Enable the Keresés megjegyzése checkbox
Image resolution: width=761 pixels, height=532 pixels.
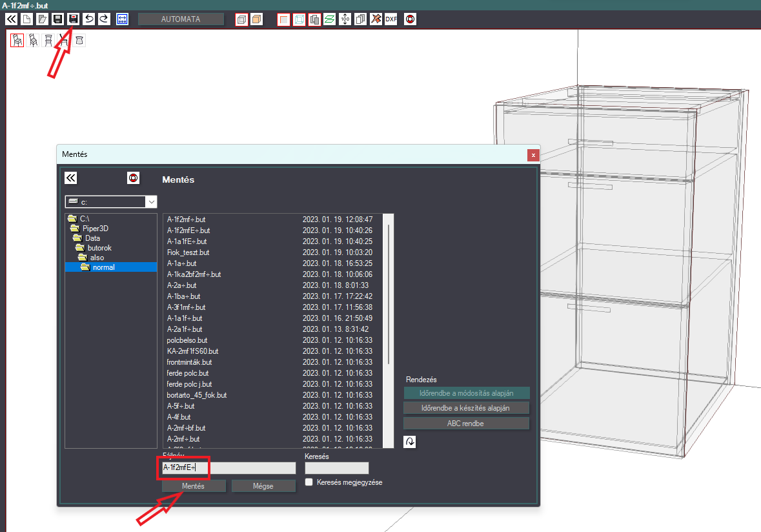309,482
